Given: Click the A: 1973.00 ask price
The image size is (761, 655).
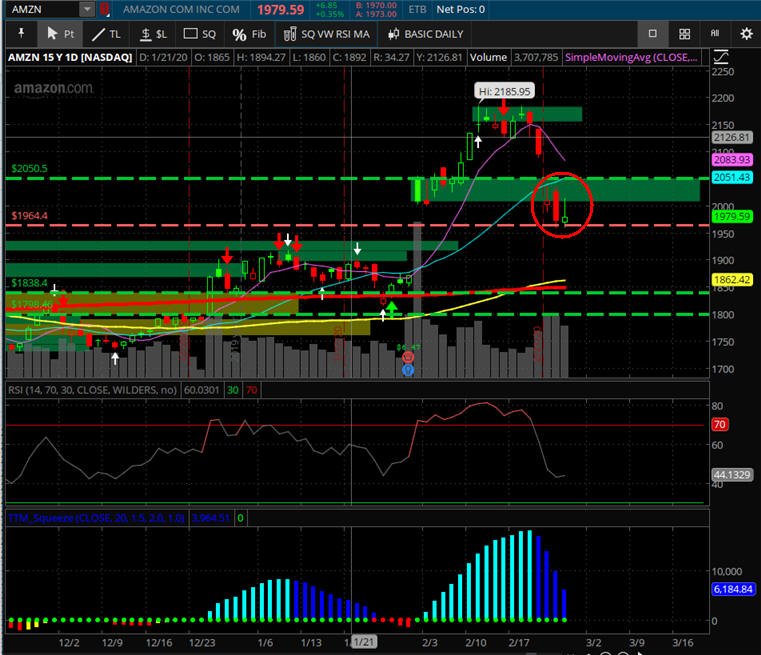Looking at the screenshot, I should [x=377, y=14].
